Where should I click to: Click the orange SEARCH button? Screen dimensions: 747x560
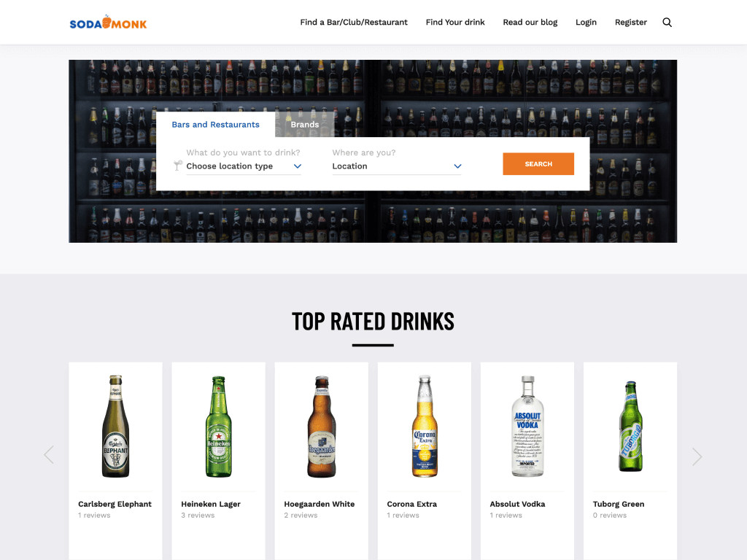[538, 164]
